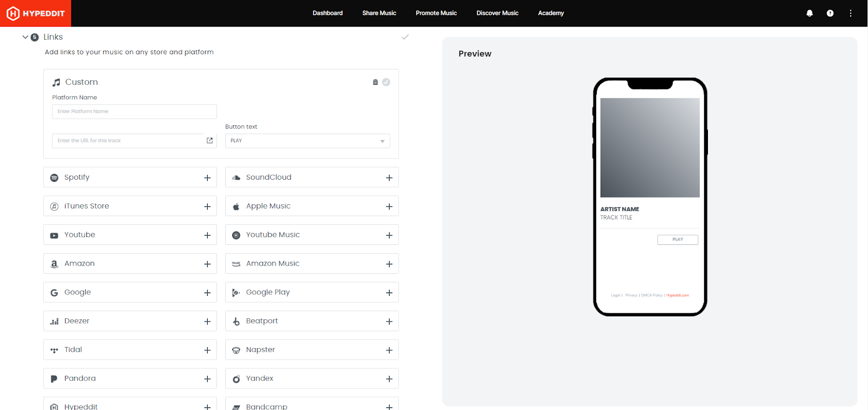The width and height of the screenshot is (868, 410).
Task: Add an Amazon Music link with plus
Action: 389,264
